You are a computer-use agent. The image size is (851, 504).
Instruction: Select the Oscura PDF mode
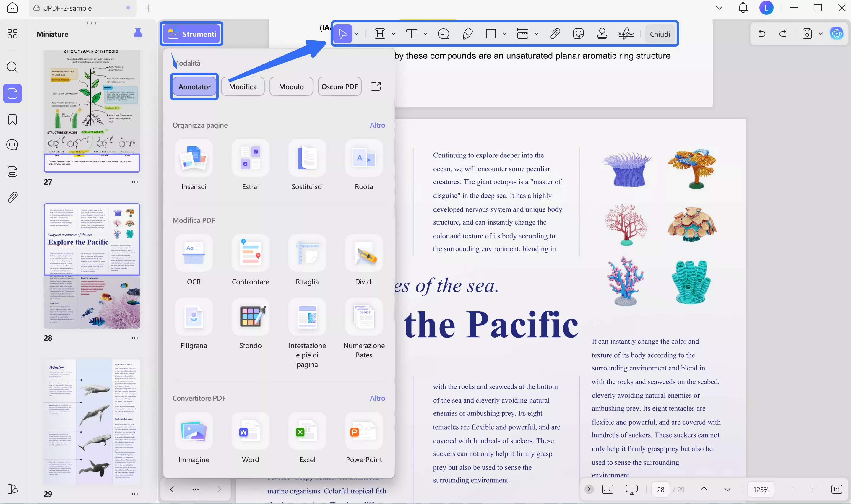click(x=339, y=87)
